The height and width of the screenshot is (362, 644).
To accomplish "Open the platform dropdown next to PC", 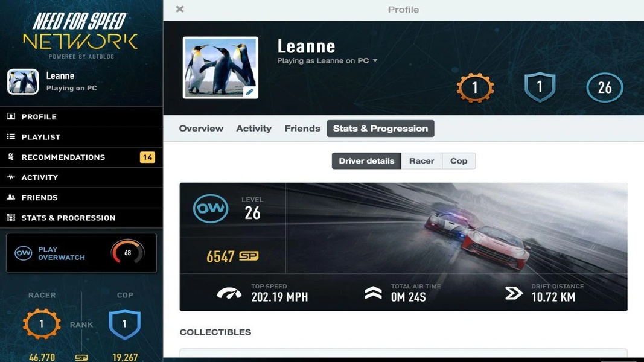I will (x=375, y=60).
